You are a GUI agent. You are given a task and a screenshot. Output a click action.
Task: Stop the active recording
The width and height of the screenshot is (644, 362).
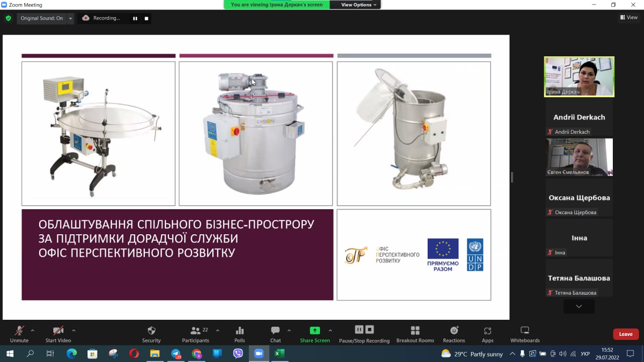coord(370,330)
